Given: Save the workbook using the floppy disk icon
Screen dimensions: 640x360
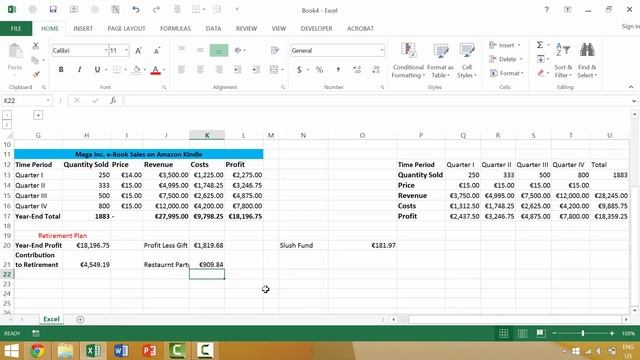Looking at the screenshot, I should point(53,10).
